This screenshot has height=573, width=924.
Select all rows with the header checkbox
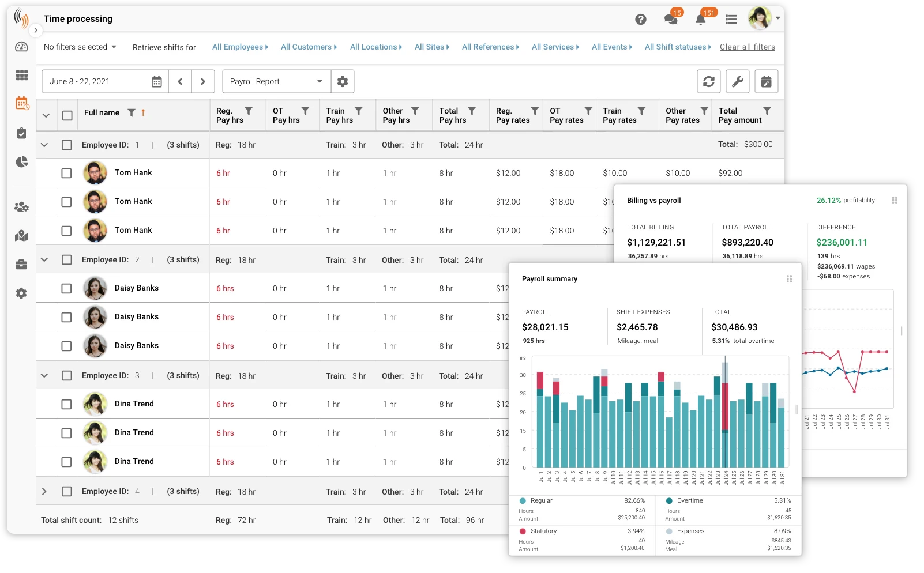coord(67,115)
